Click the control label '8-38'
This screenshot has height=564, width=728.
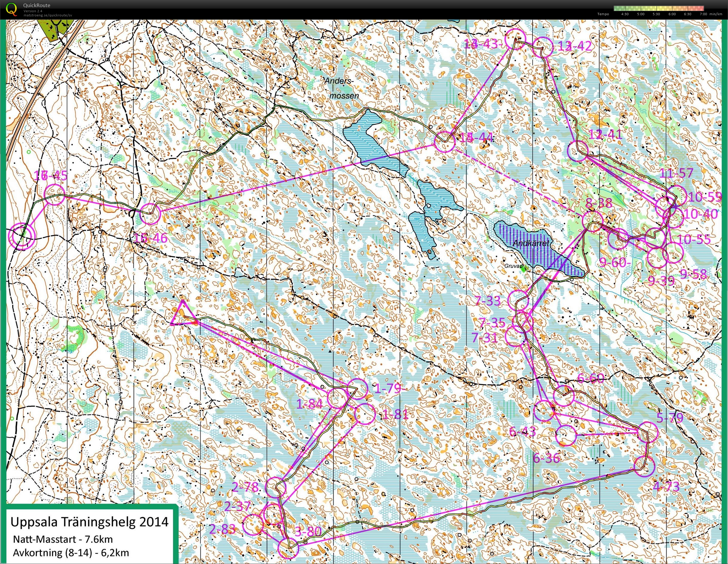pos(599,203)
